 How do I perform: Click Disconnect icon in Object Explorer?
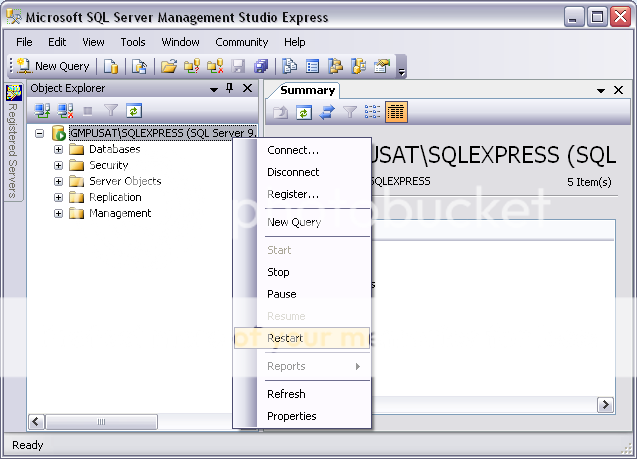coord(65,110)
